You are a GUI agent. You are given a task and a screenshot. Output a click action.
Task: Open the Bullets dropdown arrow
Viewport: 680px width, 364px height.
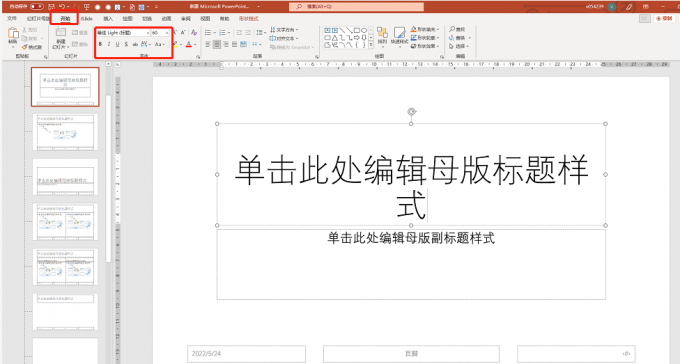[215, 33]
